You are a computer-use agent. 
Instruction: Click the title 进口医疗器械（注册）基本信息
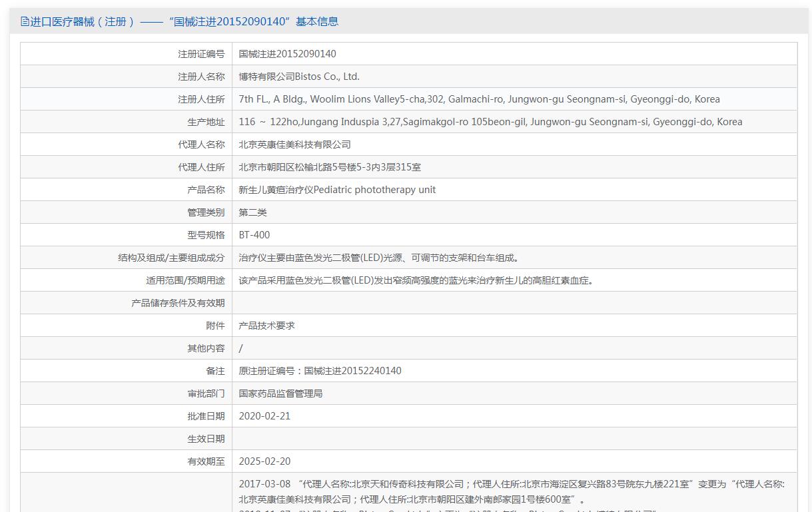[184, 21]
